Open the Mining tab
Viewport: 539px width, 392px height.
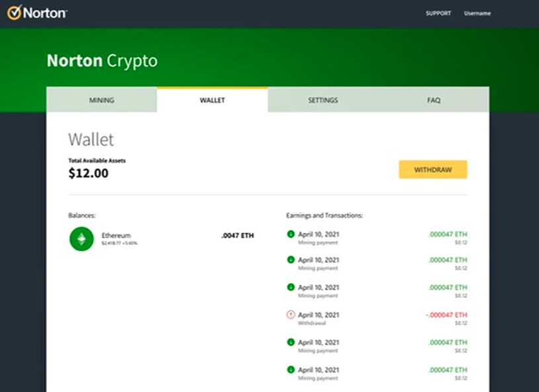click(102, 100)
